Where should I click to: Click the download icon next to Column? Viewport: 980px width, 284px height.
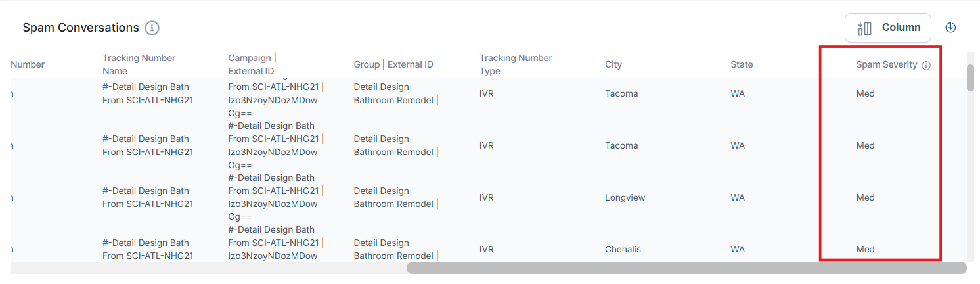[950, 28]
